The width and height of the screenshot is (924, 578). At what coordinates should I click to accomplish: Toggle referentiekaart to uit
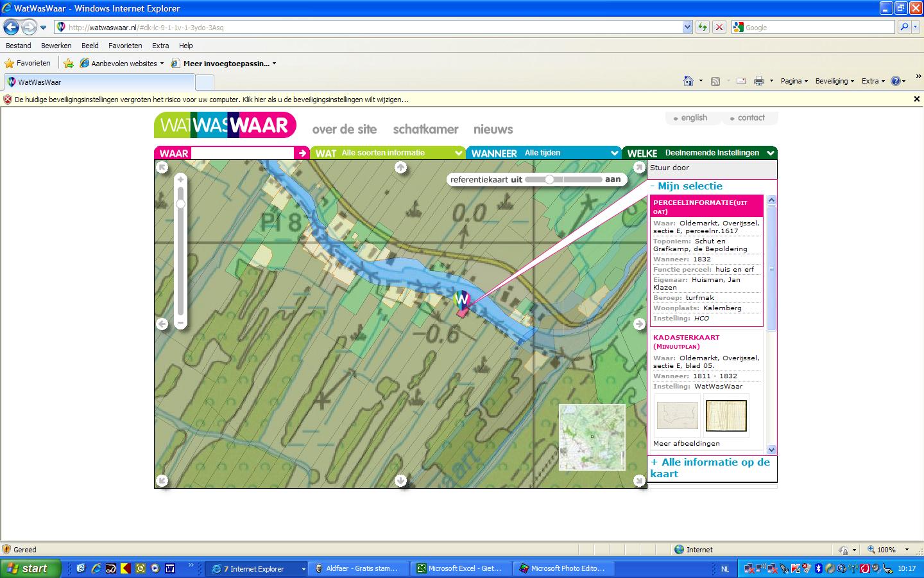(x=517, y=179)
